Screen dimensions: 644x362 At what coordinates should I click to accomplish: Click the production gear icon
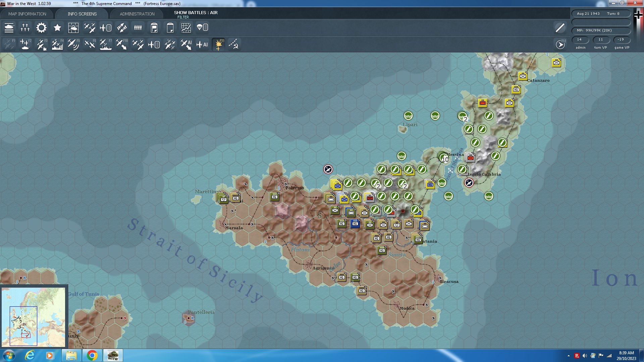point(41,27)
